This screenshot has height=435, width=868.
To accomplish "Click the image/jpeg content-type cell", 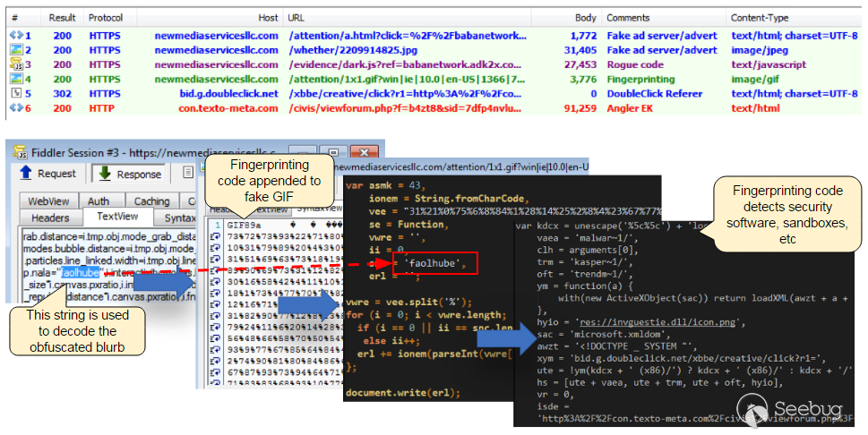I will 760,50.
